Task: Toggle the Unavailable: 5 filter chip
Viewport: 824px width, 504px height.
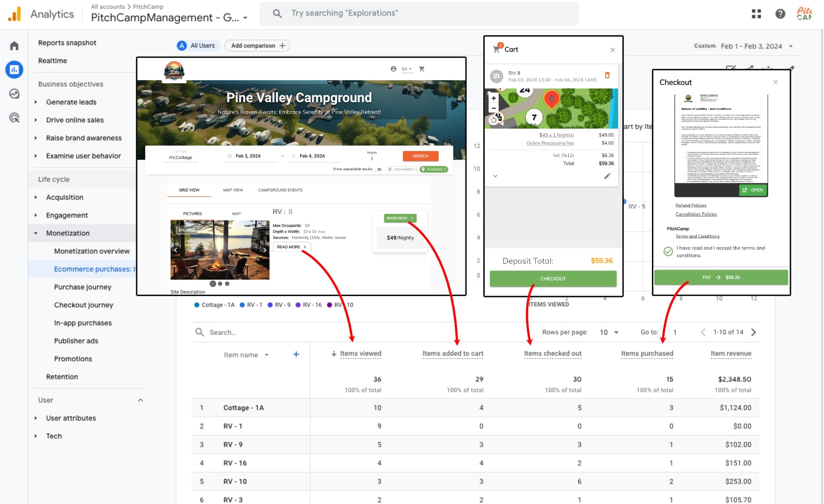Action: pyautogui.click(x=402, y=169)
